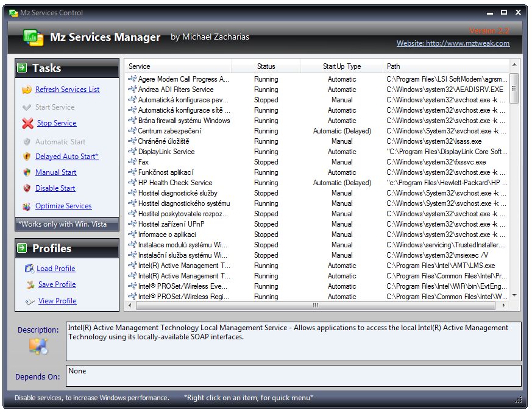Image resolution: width=532 pixels, height=413 pixels.
Task: Select Agere Modem Call Progress service row
Action: 317,79
